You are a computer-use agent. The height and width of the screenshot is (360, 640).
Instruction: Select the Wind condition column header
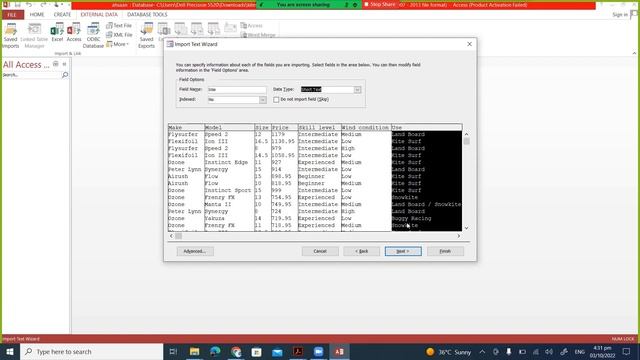[366, 127]
